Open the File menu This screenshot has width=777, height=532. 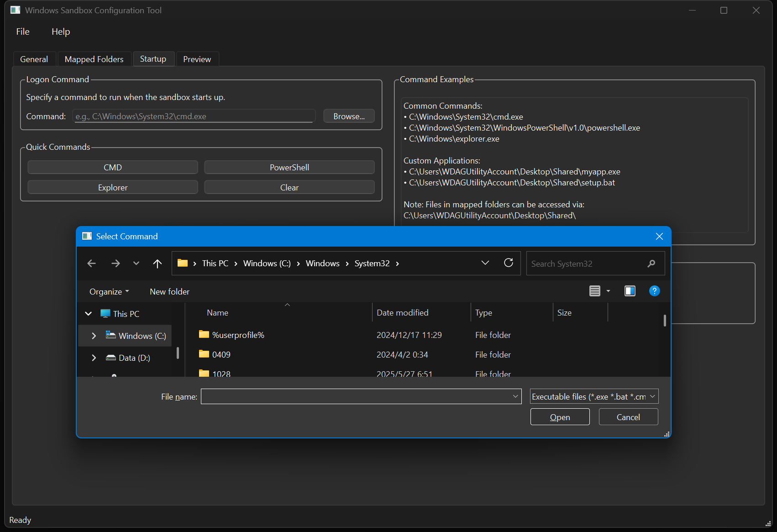[23, 32]
